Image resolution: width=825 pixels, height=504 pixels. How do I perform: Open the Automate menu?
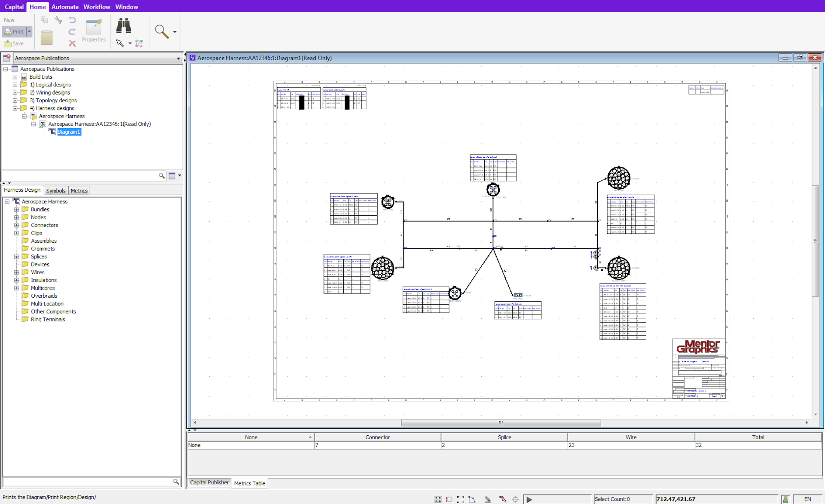[x=65, y=6]
